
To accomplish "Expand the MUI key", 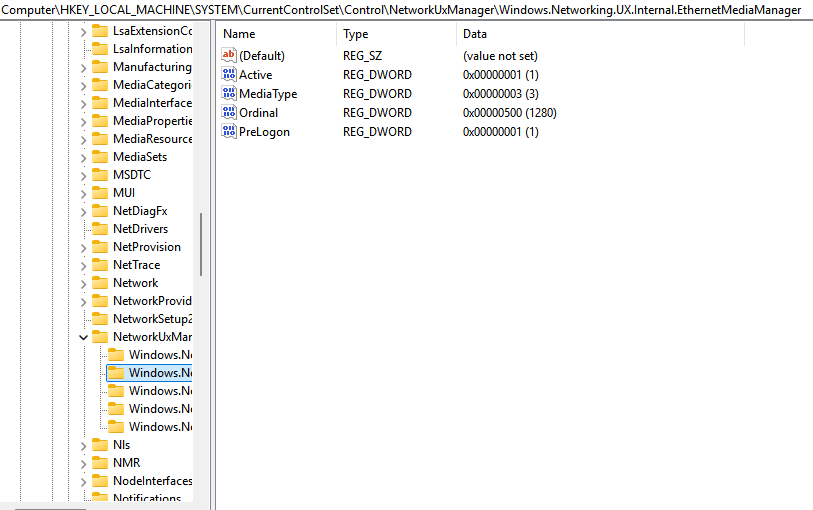I will coord(83,194).
